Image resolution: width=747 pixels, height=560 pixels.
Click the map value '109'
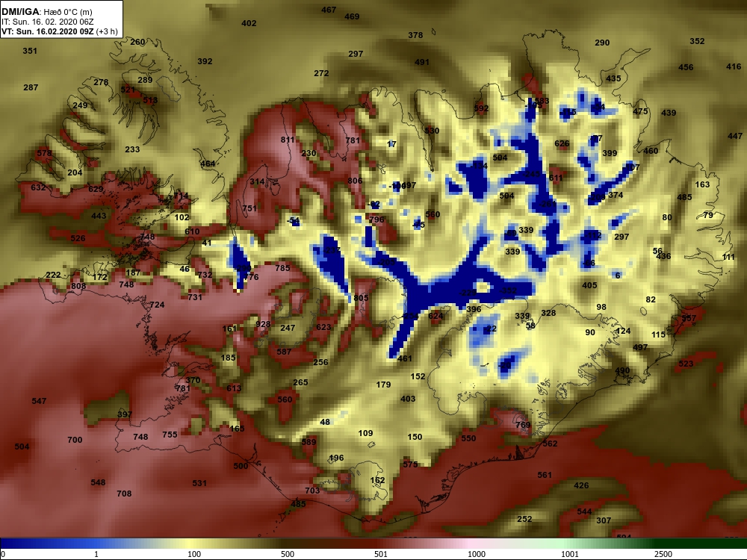tap(365, 433)
